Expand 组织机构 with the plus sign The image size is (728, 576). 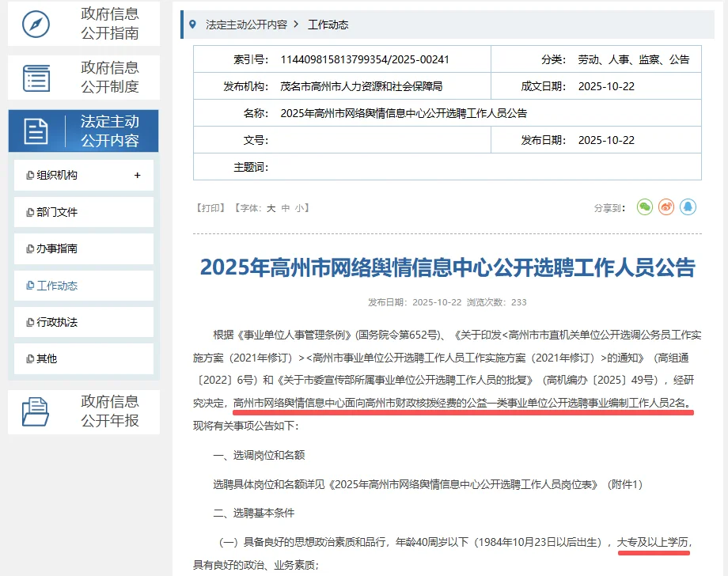point(137,175)
